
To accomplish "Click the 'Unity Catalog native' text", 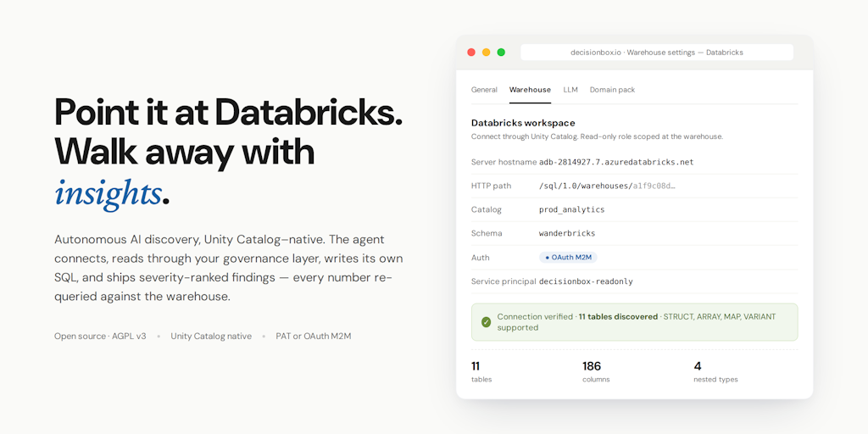I will 211,336.
